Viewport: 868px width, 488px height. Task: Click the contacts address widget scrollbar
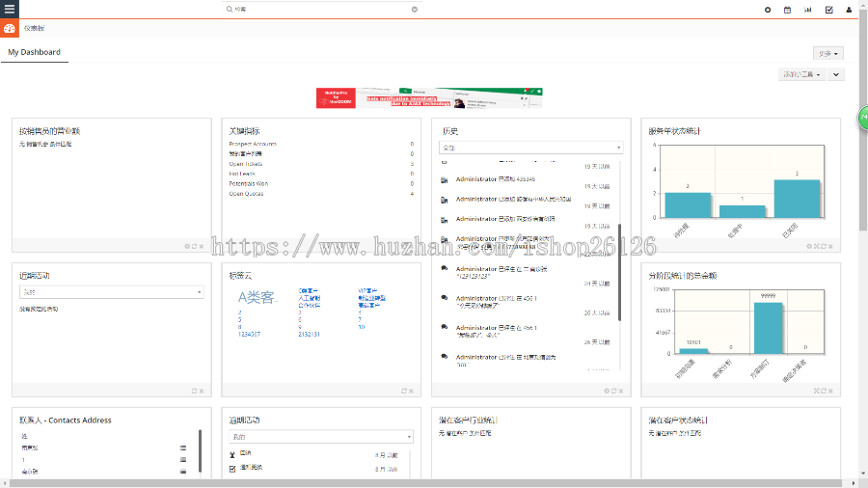[200, 451]
